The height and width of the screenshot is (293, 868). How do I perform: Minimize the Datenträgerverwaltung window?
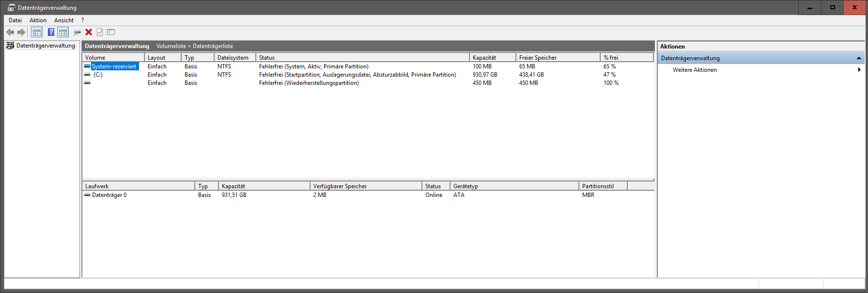pyautogui.click(x=810, y=7)
